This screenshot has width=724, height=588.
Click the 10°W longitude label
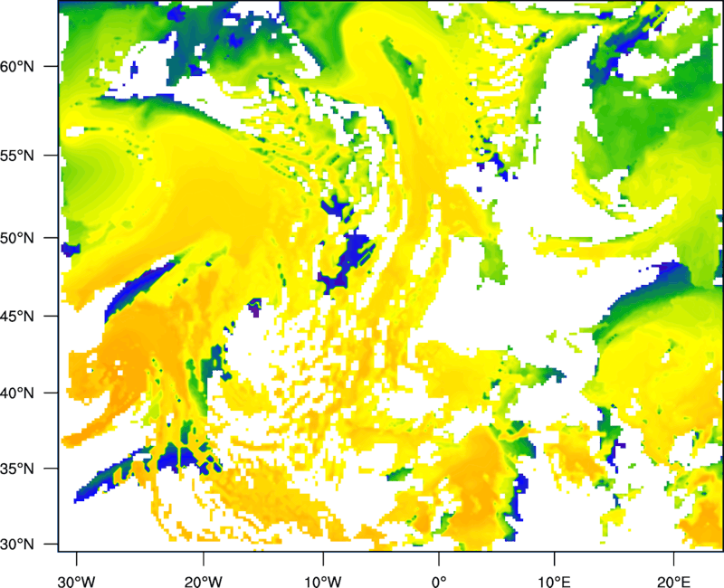click(x=323, y=582)
